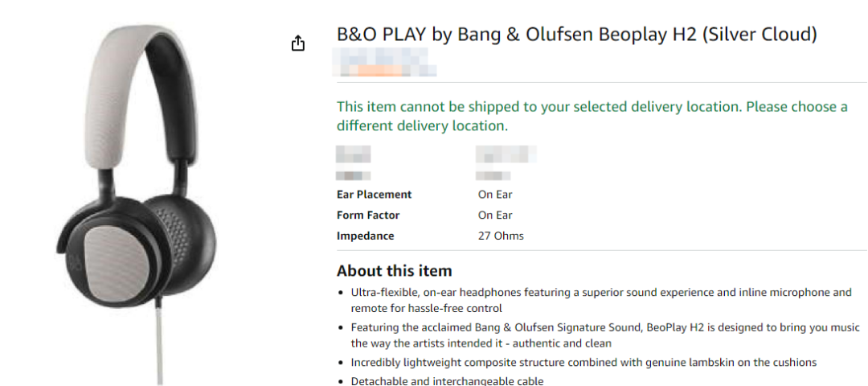The image size is (868, 386).
Task: Click the On Ear value beside Ear Placement
Action: pos(495,195)
